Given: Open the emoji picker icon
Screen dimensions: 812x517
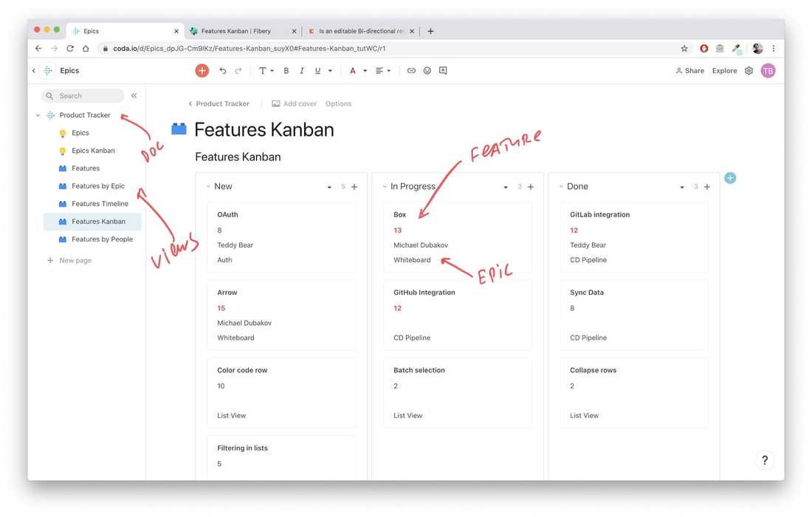Looking at the screenshot, I should (427, 70).
